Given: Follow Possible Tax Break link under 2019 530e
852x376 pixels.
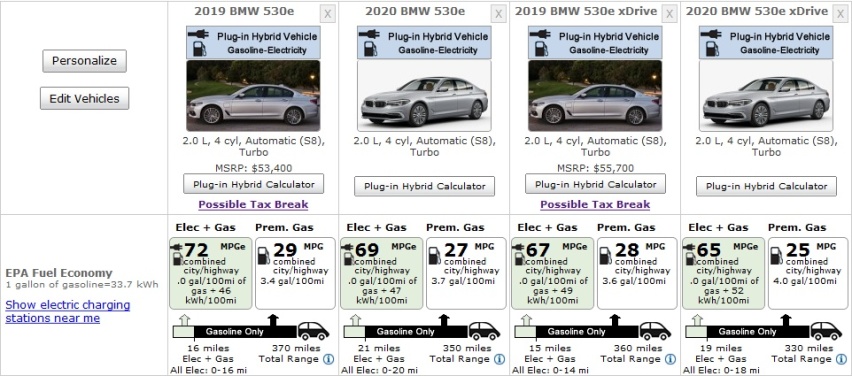Looking at the screenshot, I should [x=253, y=205].
